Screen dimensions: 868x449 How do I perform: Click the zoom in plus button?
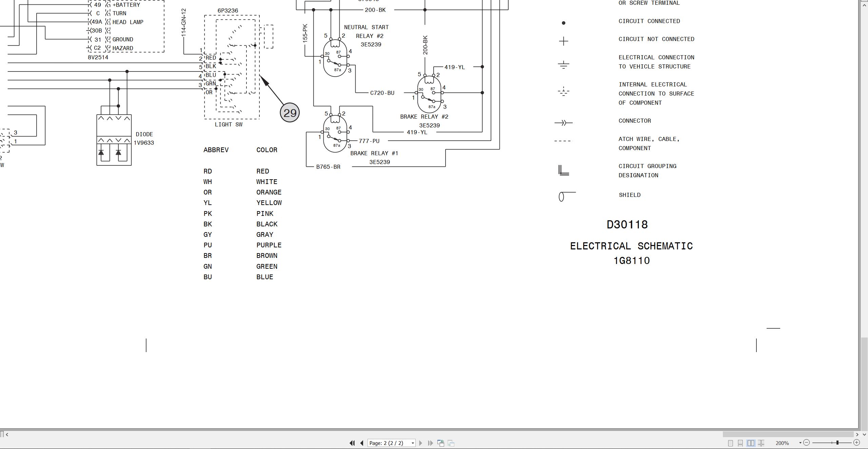click(856, 443)
